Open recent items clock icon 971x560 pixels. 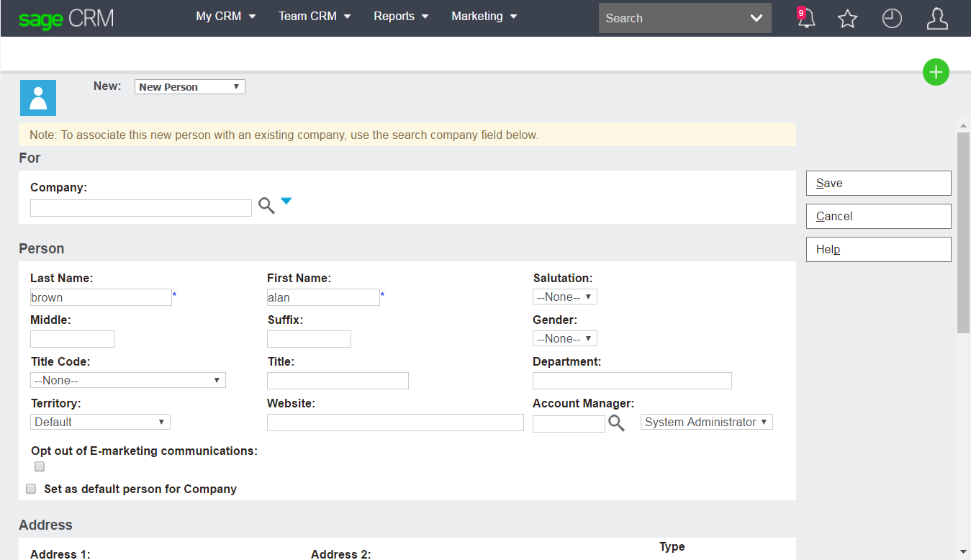[x=892, y=19]
